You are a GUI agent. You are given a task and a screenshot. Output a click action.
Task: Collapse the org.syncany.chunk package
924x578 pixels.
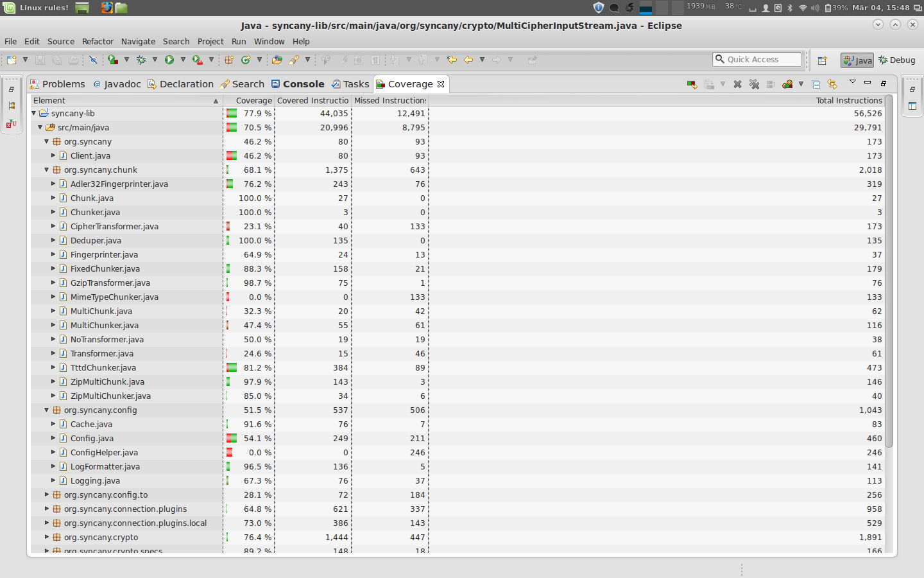47,170
